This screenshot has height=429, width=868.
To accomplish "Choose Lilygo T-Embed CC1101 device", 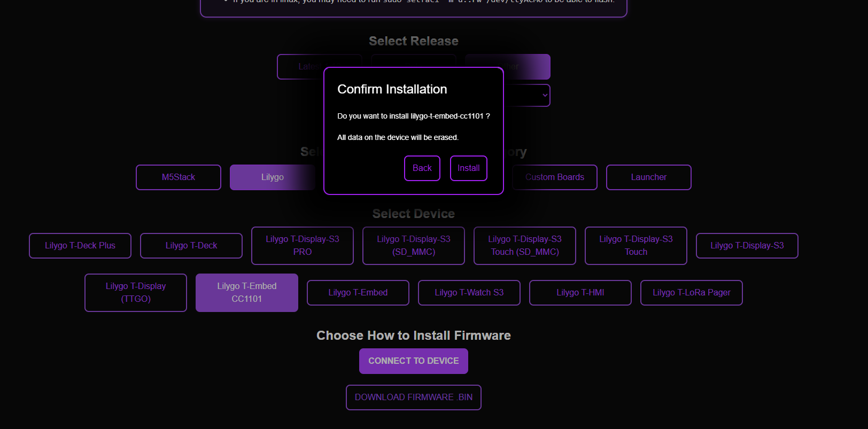I will (247, 293).
